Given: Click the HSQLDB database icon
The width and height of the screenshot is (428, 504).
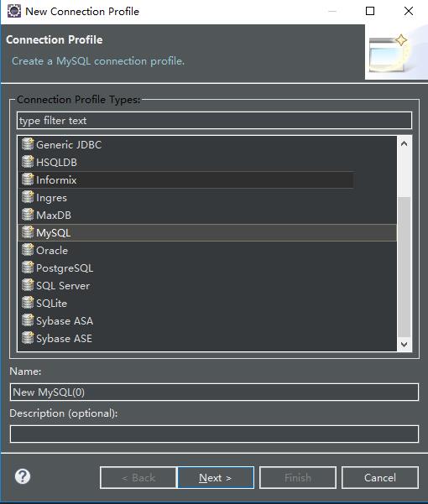Looking at the screenshot, I should (x=28, y=162).
